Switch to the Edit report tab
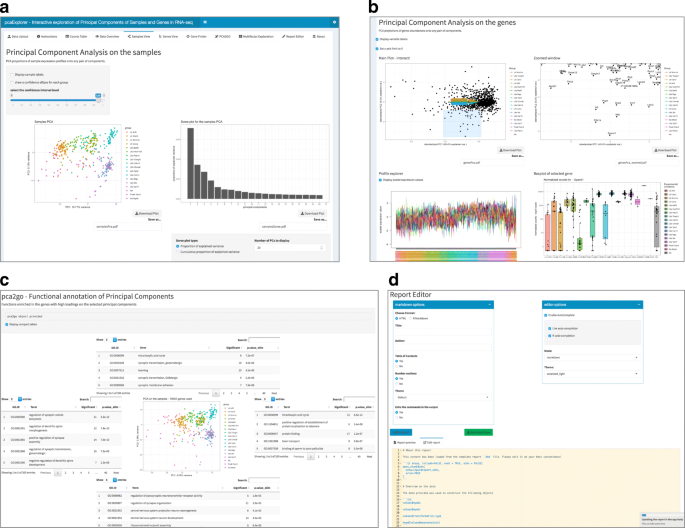Image resolution: width=685 pixels, height=528 pixels. click(x=432, y=442)
